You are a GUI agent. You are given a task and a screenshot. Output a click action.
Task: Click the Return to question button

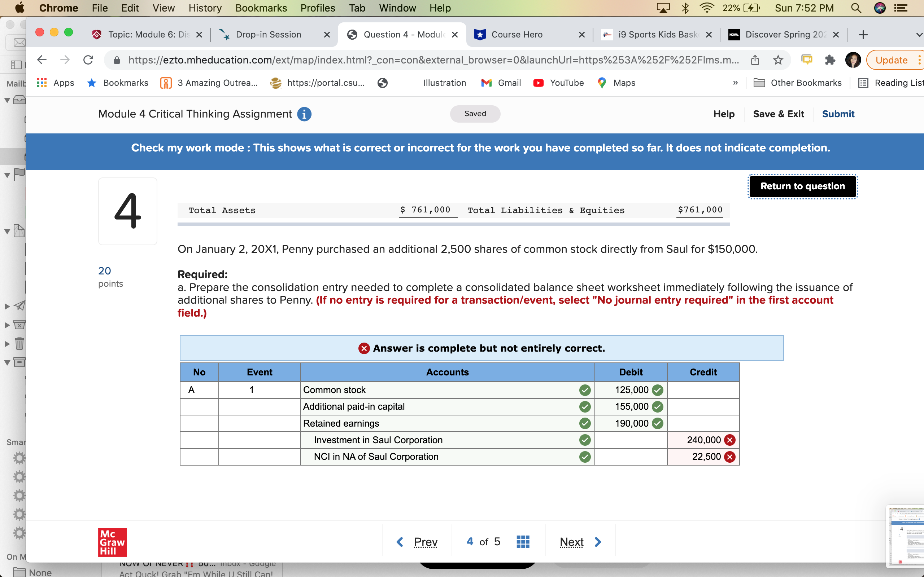pyautogui.click(x=803, y=186)
